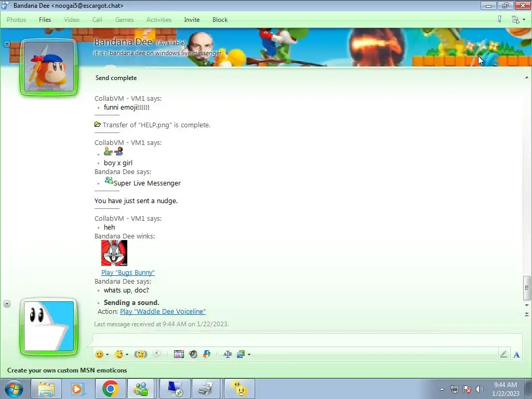The image size is (532, 399).
Task: Select the wink smiley icon
Action: (119, 354)
